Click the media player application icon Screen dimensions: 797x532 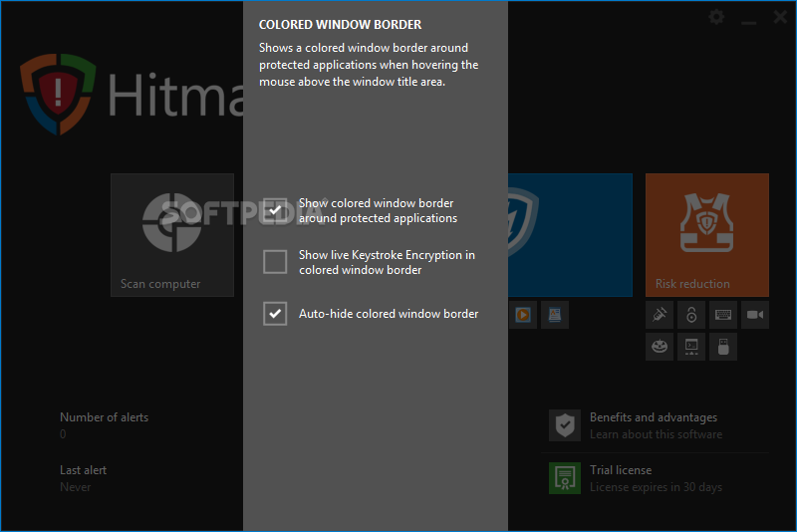523,315
